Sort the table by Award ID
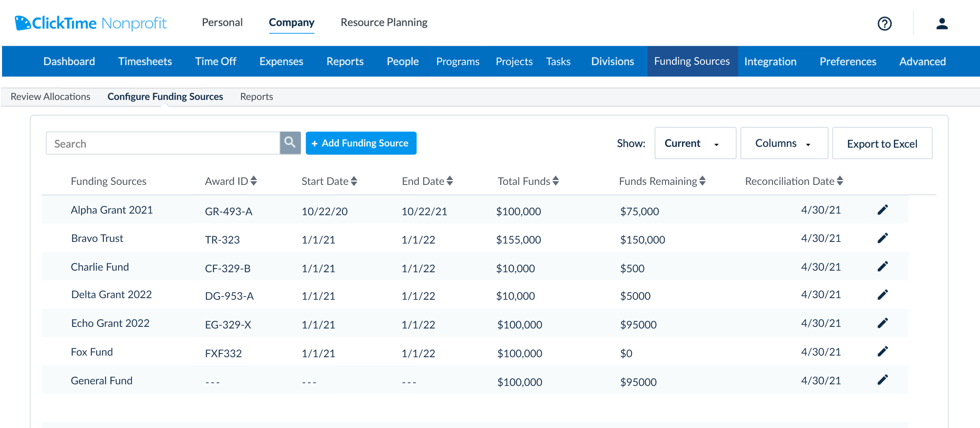 click(x=253, y=181)
